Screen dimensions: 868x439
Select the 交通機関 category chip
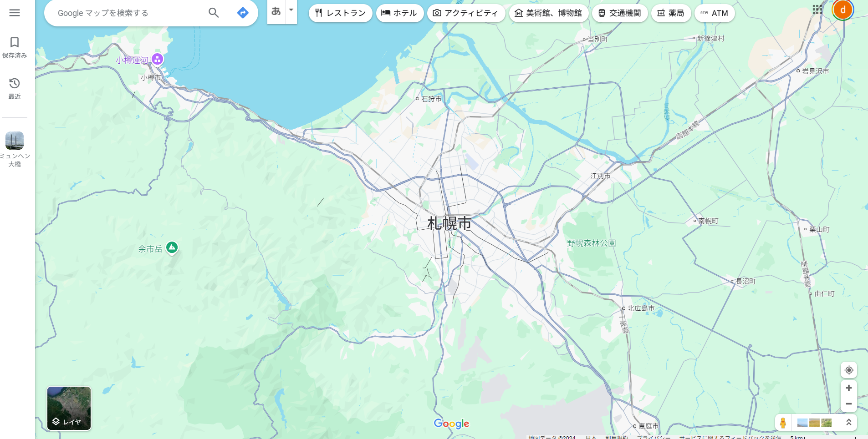point(619,13)
